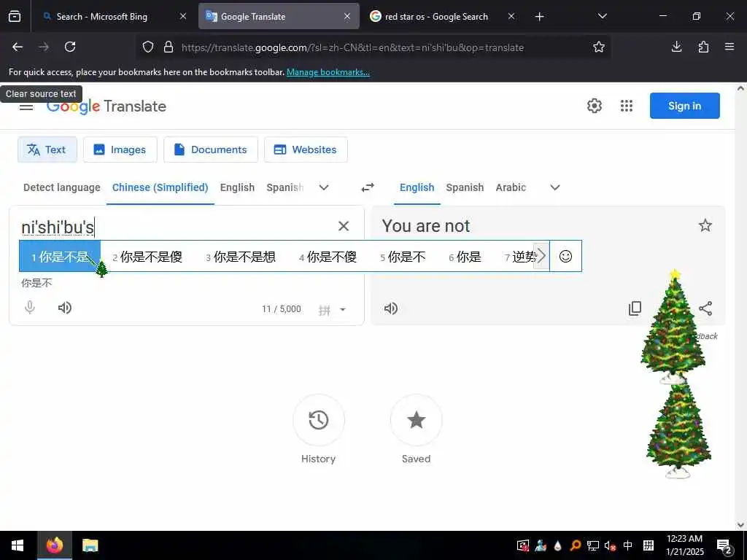This screenshot has height=560, width=747.
Task: Save translation with star icon
Action: tap(705, 225)
